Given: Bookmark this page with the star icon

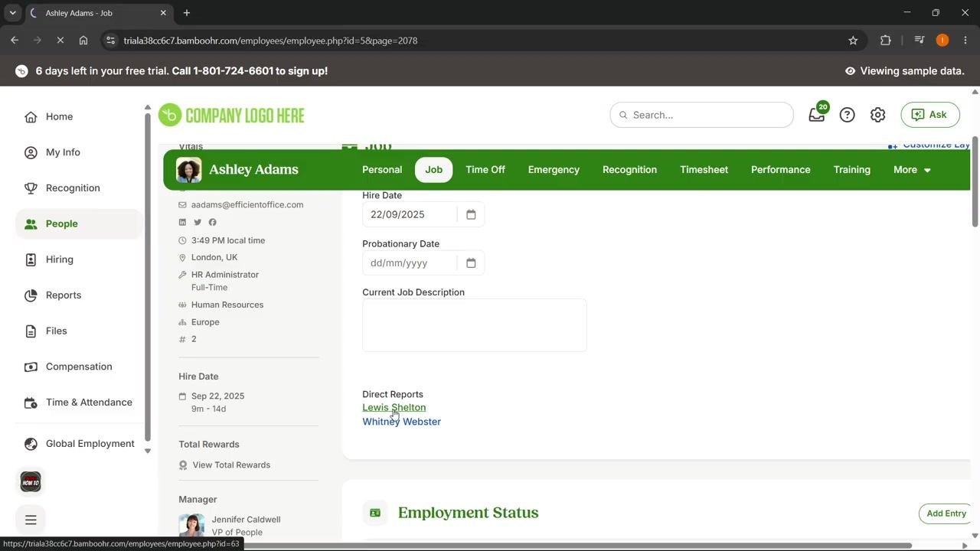Looking at the screenshot, I should pyautogui.click(x=853, y=41).
